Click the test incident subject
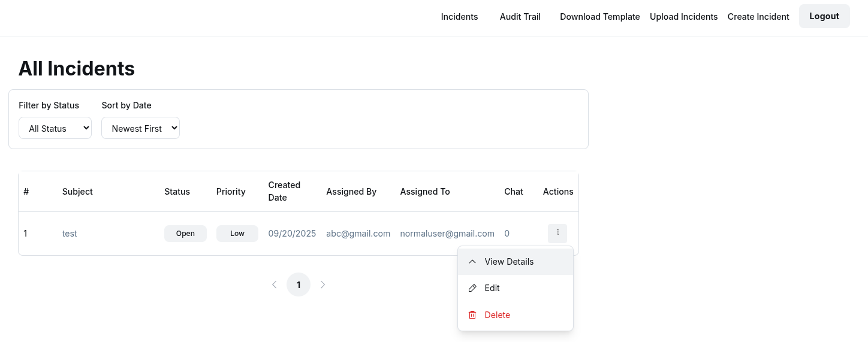 point(70,234)
